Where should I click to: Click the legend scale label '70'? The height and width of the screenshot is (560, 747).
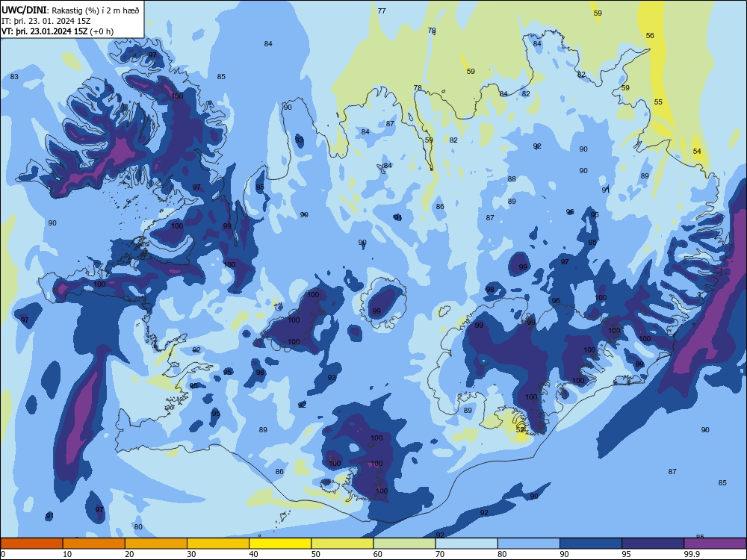(x=440, y=554)
